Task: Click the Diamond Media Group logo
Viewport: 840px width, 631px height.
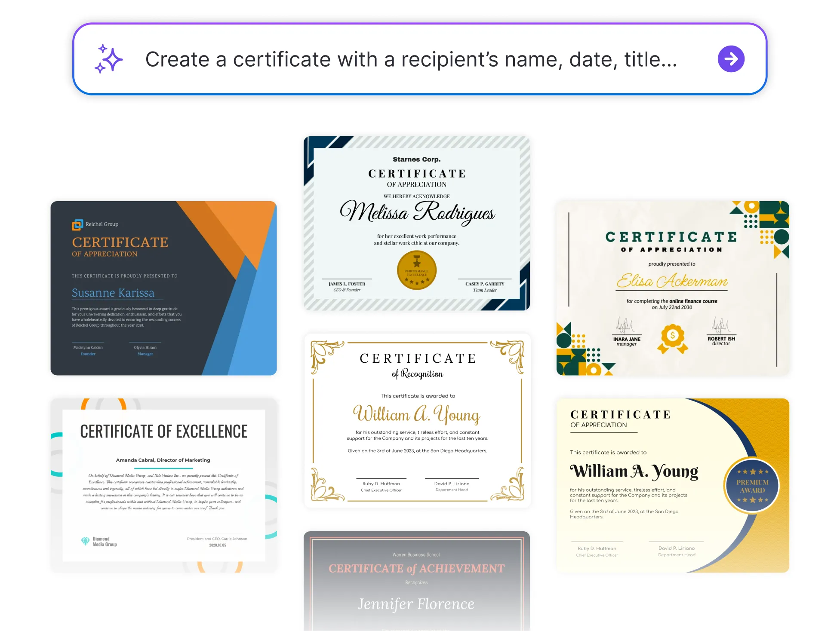Action: (99, 542)
